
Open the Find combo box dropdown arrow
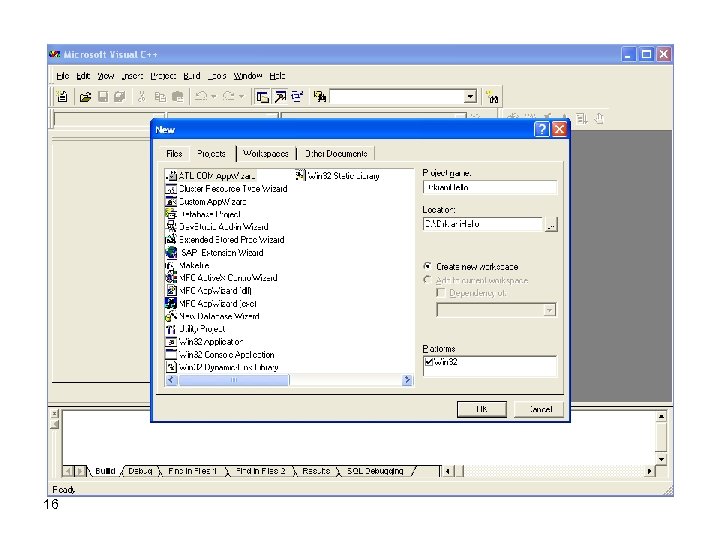[x=470, y=96]
